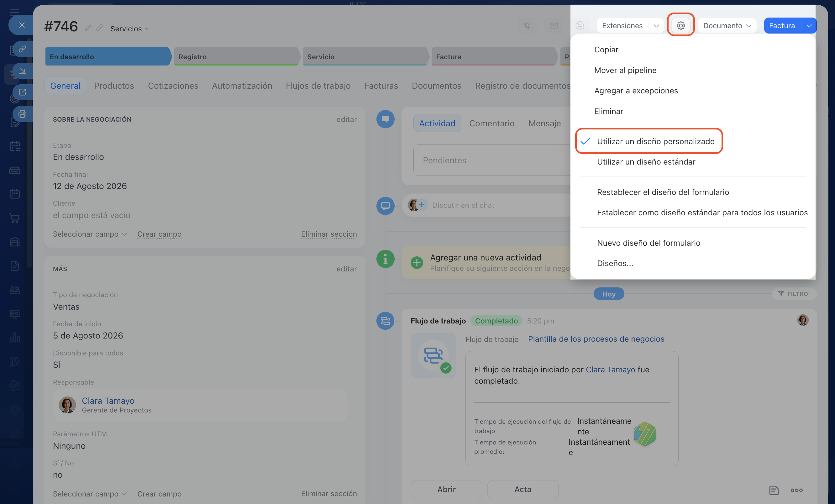This screenshot has width=835, height=504.
Task: Click 'editar' in Sobre la negociación section
Action: (346, 119)
